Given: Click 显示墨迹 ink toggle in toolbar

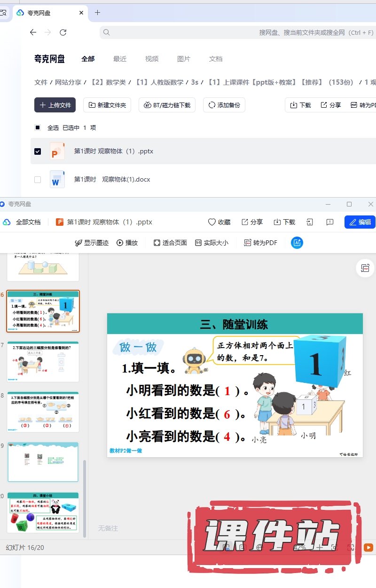Looking at the screenshot, I should coord(92,243).
